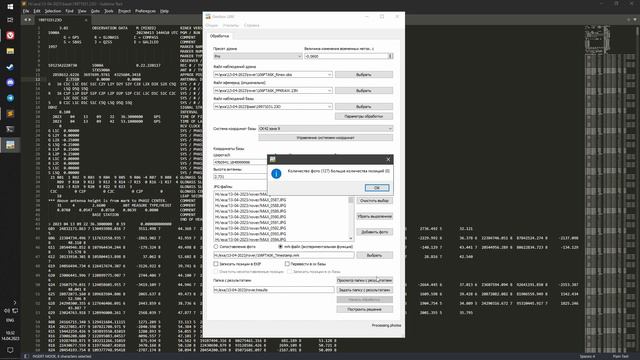The image size is (640, 360).
Task: Launch the Vivaldi browser from the taskbar
Action: pyautogui.click(x=10, y=36)
